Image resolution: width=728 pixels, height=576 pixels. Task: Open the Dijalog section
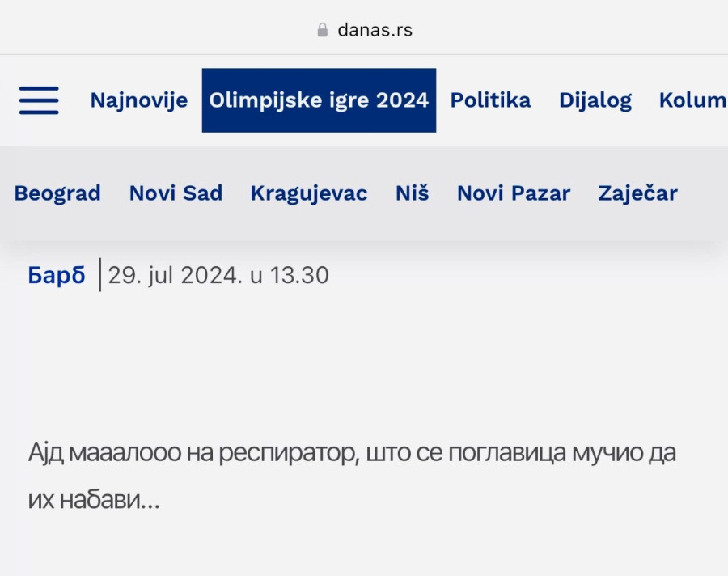[595, 100]
